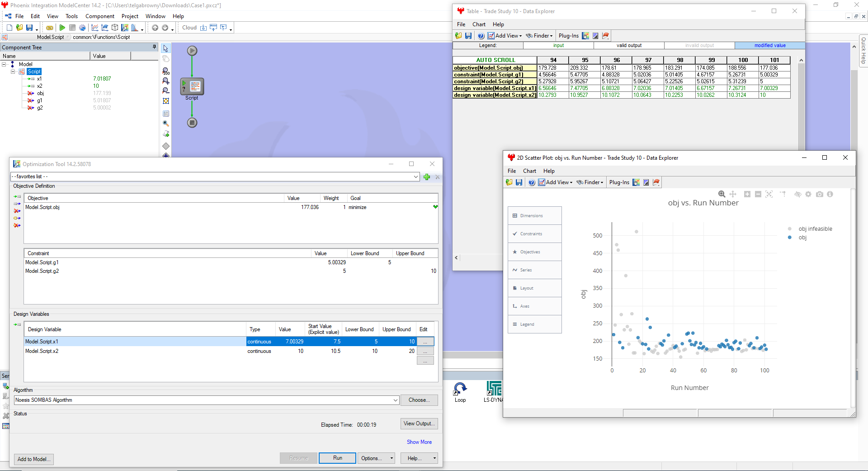Open the Dimensions tab in plot sidebar
Viewport: 868px width, 471px height.
pyautogui.click(x=535, y=216)
